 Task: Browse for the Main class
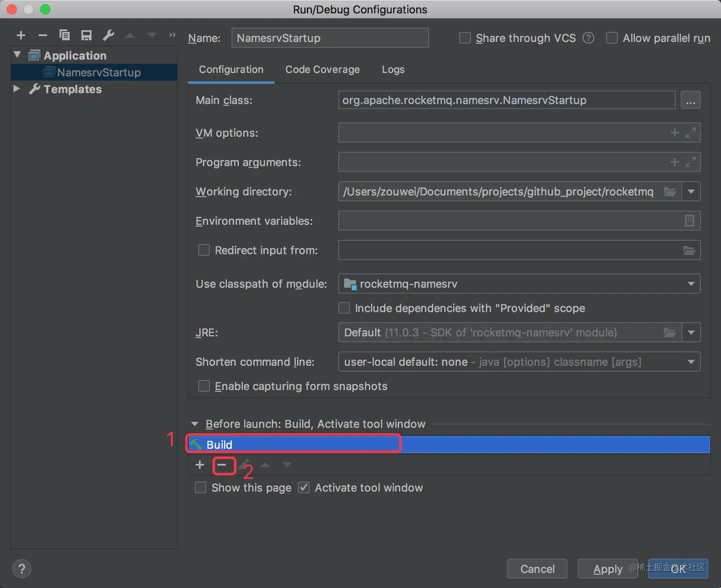[690, 100]
